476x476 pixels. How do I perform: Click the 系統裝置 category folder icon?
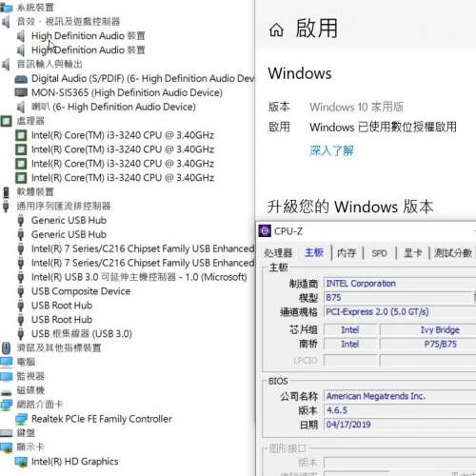pyautogui.click(x=6, y=8)
